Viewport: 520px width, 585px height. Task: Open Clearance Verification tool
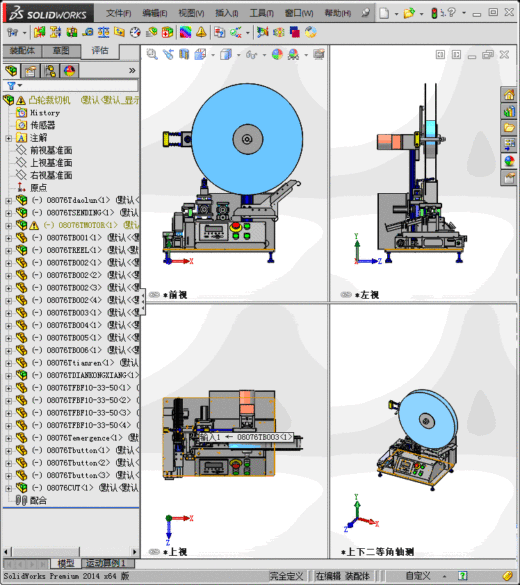tap(55, 32)
